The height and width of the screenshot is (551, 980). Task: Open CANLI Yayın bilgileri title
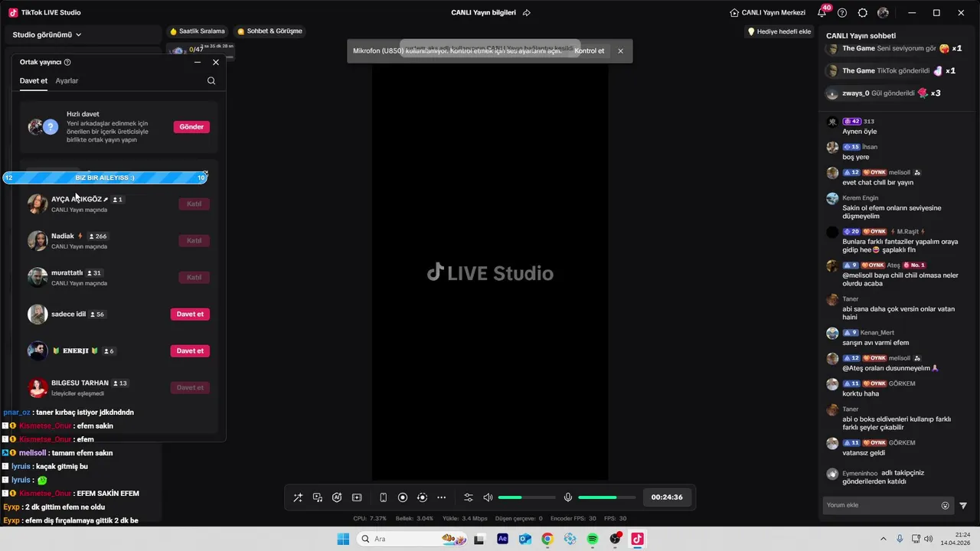483,13
